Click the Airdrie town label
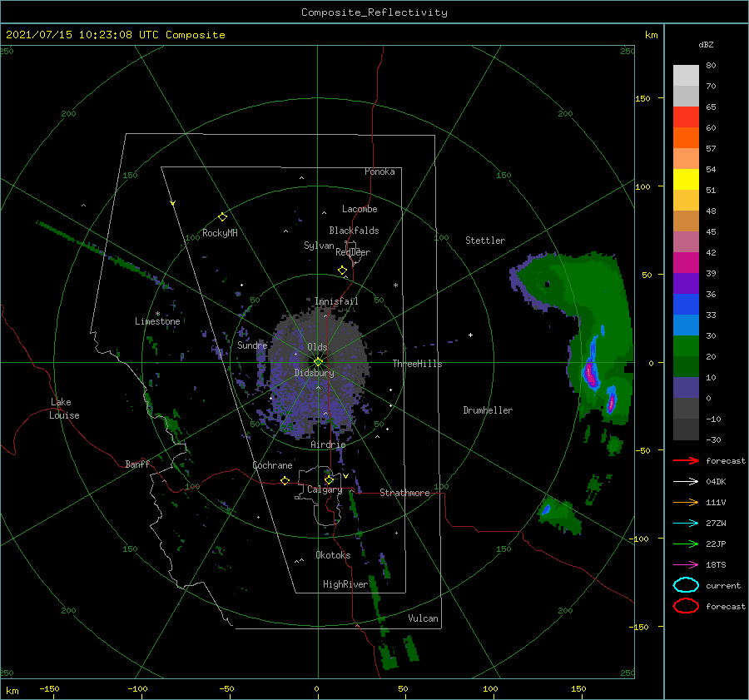Viewport: 749px width, 700px height. click(328, 444)
